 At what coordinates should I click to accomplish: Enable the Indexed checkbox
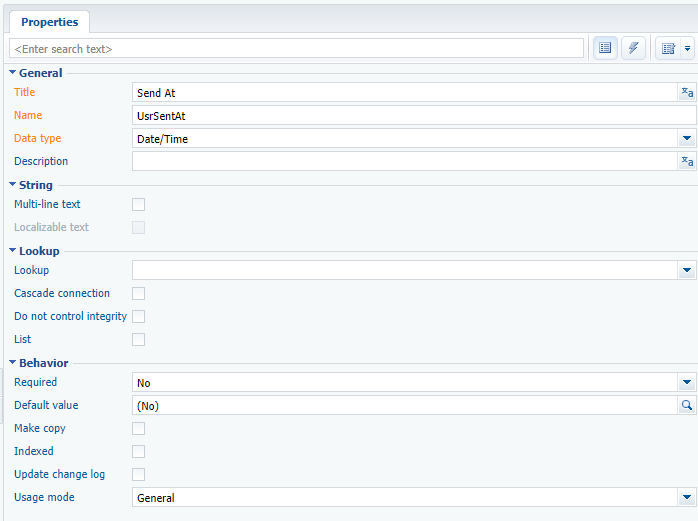(x=138, y=451)
